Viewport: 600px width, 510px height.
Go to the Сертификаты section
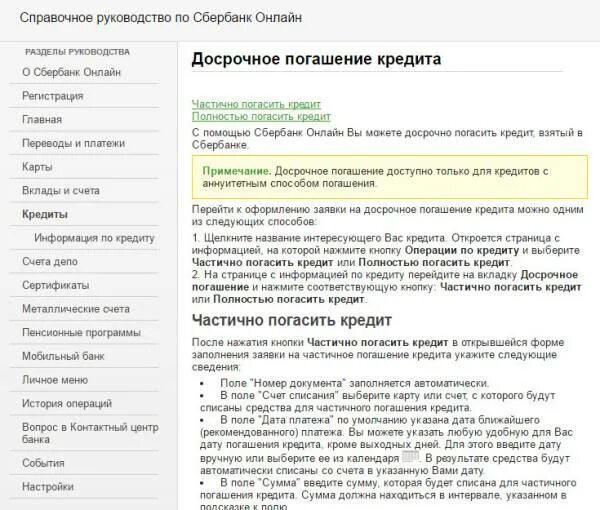pyautogui.click(x=55, y=285)
